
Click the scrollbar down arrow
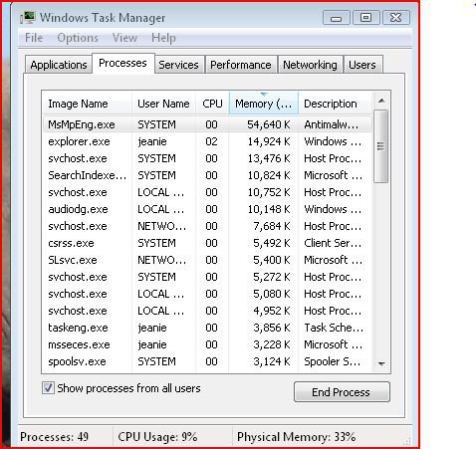click(x=381, y=364)
